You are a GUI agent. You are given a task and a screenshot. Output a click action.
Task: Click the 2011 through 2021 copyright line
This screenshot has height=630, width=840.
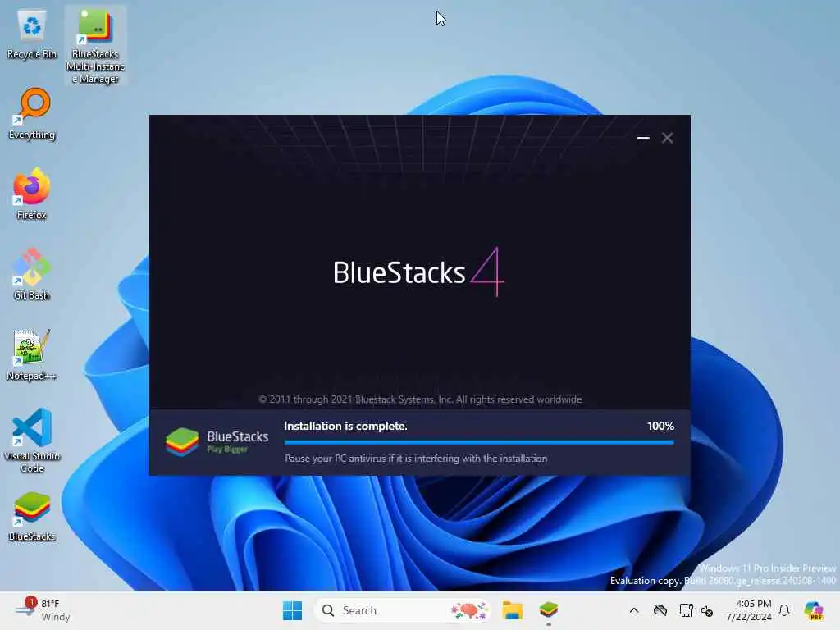click(x=420, y=399)
